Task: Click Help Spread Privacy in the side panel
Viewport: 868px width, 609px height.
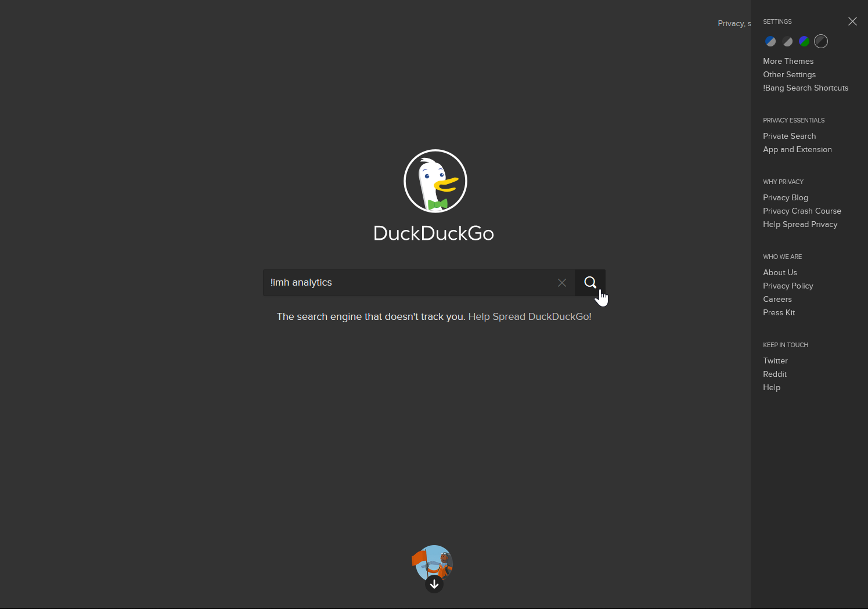Action: coord(800,224)
